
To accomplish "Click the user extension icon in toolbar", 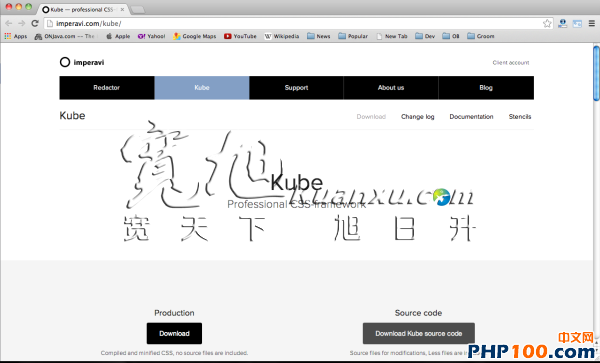I will click(x=562, y=23).
